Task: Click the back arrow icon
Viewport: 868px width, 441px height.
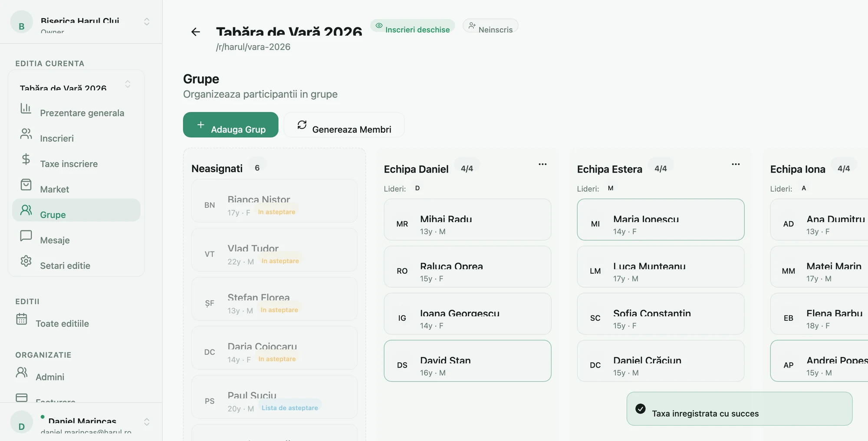Action: click(196, 32)
